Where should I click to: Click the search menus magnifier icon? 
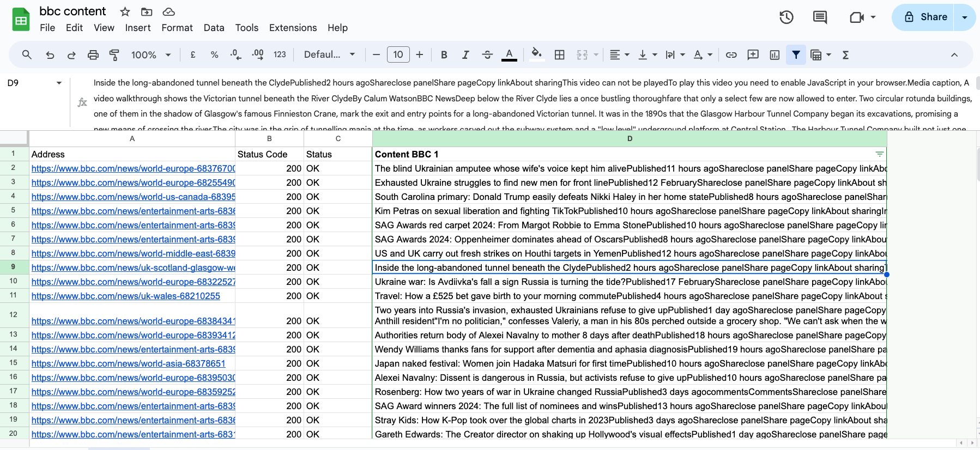pos(27,54)
